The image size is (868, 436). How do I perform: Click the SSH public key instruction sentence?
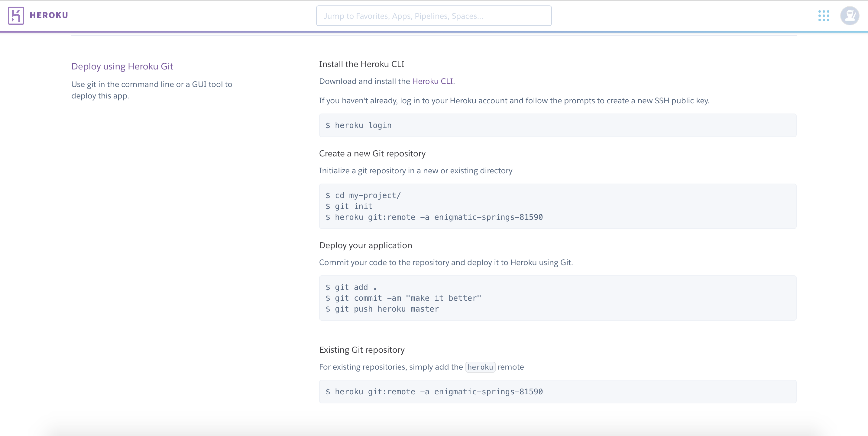(x=514, y=101)
